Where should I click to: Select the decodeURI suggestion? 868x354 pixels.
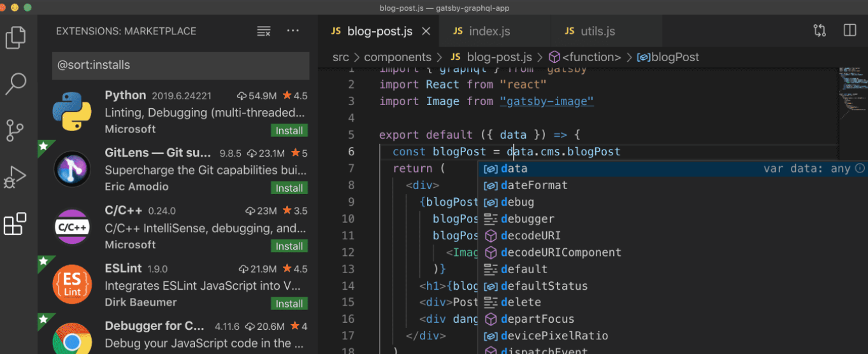tap(673, 236)
